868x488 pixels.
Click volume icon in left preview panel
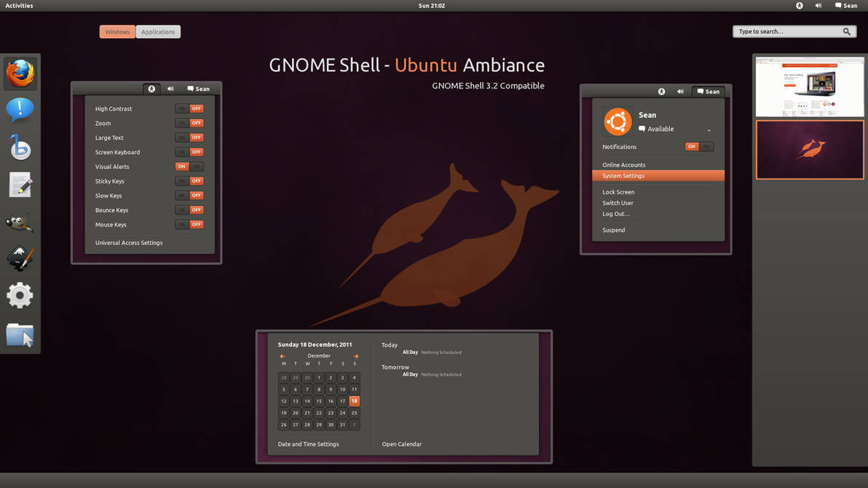click(x=170, y=89)
